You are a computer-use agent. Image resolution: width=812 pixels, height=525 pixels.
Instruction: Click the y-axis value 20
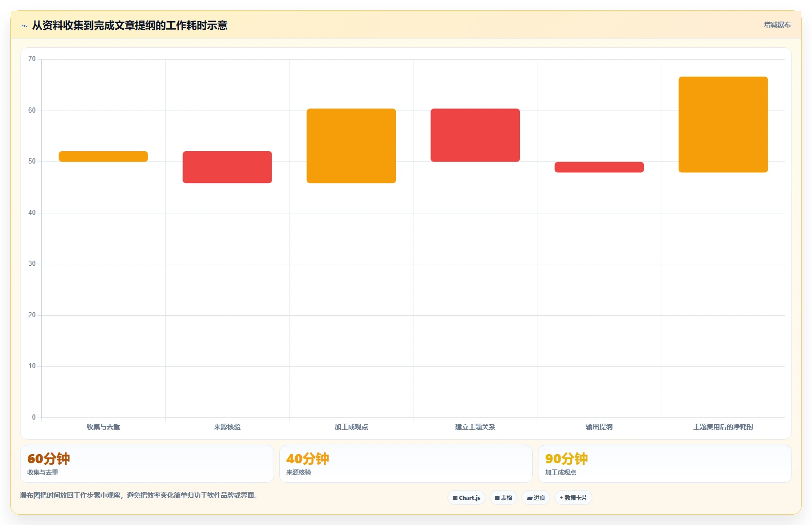coord(32,315)
